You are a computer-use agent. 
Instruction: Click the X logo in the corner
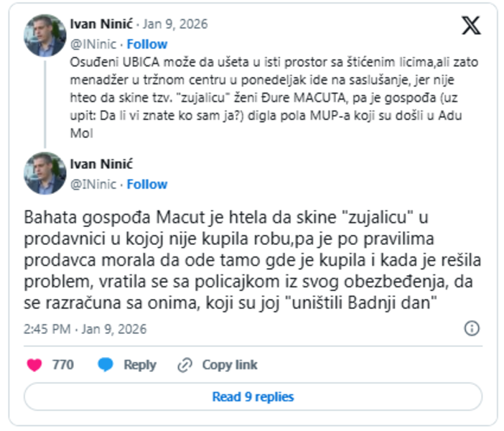[x=471, y=27]
